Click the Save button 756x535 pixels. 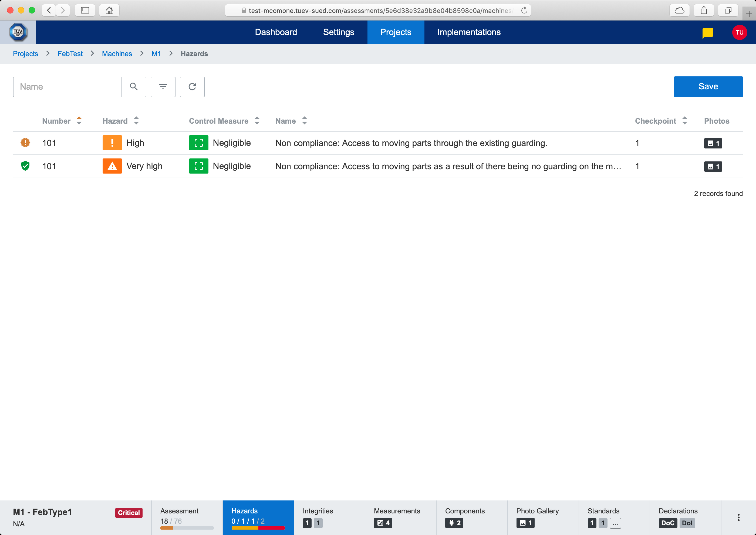[x=708, y=87]
